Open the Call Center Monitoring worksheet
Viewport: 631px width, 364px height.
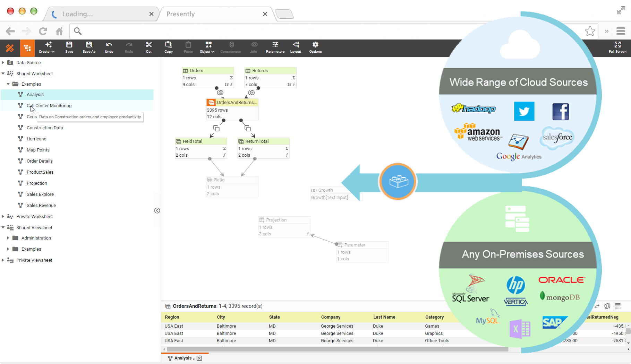coord(49,105)
